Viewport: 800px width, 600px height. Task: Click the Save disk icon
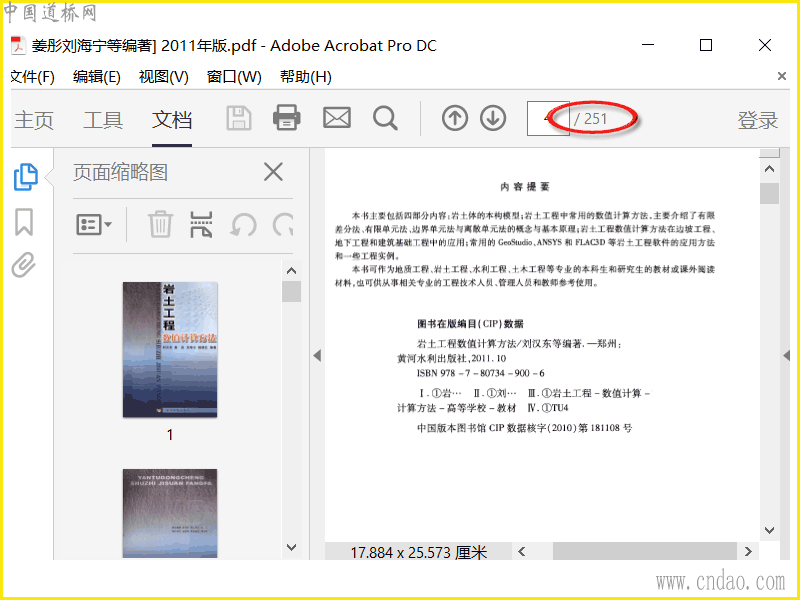[x=239, y=118]
